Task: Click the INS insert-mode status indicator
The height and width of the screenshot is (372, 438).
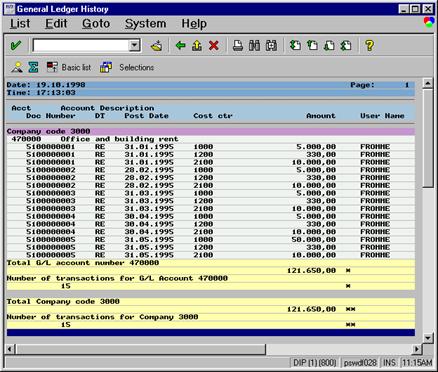Action: 390,362
